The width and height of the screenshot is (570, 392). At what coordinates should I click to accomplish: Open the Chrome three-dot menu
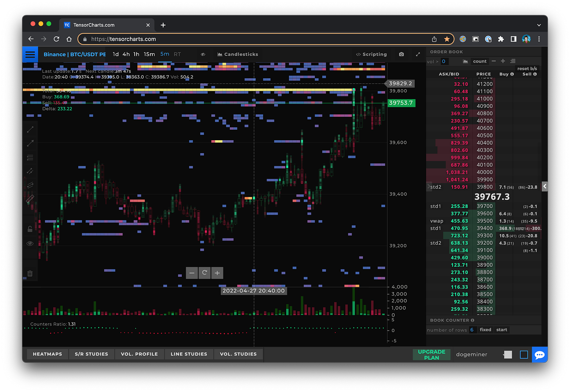pos(539,39)
